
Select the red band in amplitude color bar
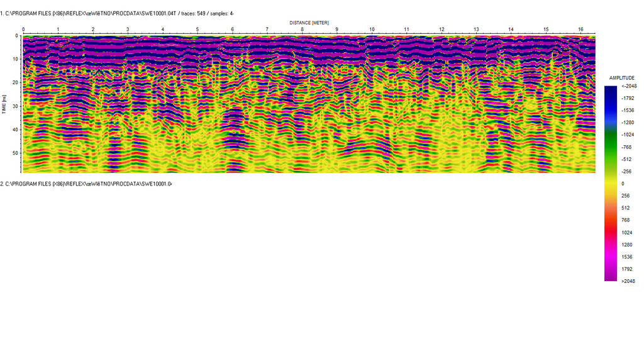610,226
